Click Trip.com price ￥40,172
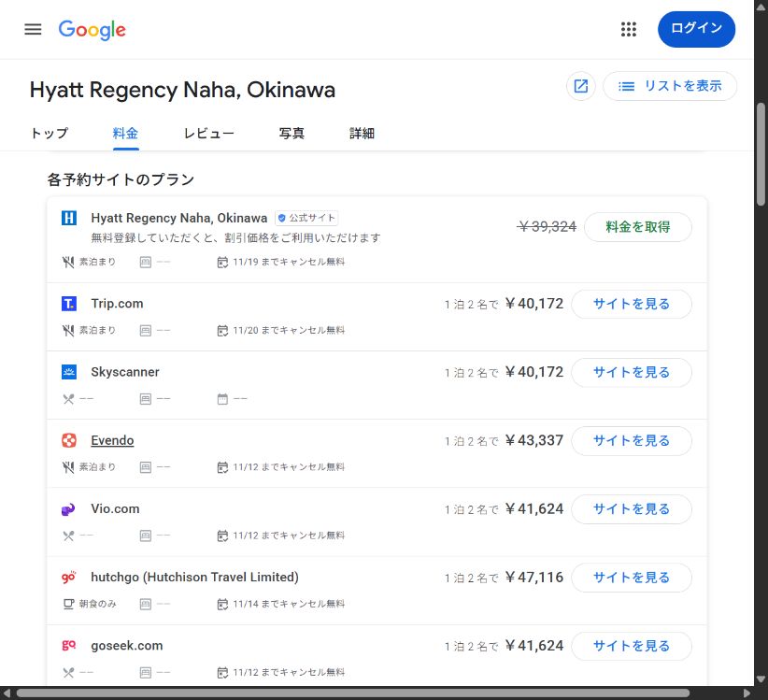 click(534, 304)
